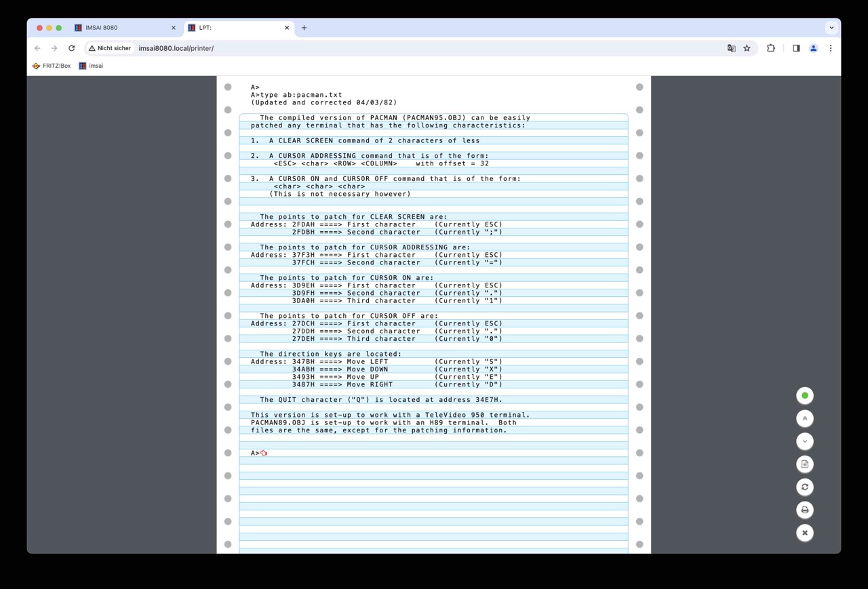The width and height of the screenshot is (868, 589).
Task: Click the '3493H ====> Move UP' line
Action: coord(397,377)
